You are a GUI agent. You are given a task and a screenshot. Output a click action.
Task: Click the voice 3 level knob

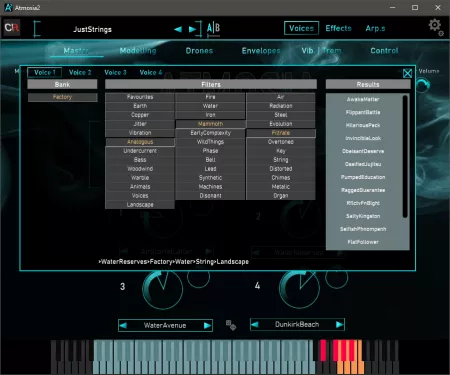tap(163, 289)
